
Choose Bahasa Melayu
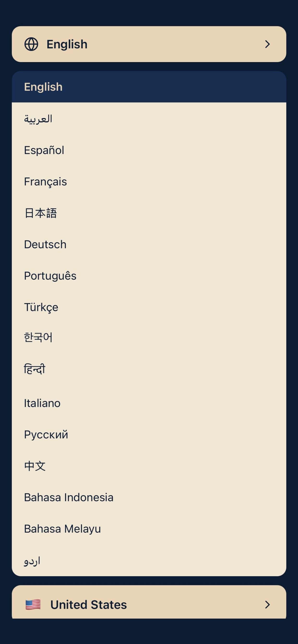click(x=149, y=529)
